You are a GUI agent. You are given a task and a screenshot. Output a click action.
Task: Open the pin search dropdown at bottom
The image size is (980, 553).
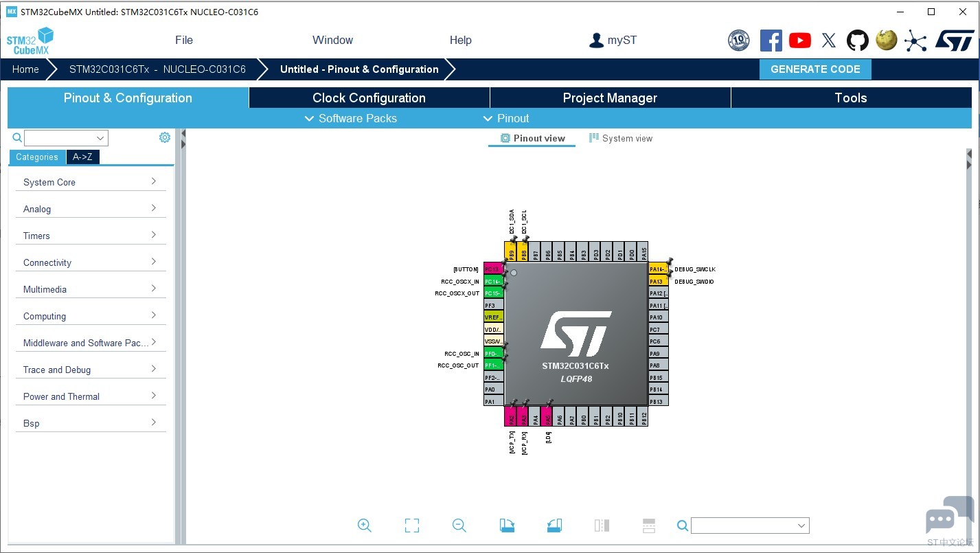point(750,526)
